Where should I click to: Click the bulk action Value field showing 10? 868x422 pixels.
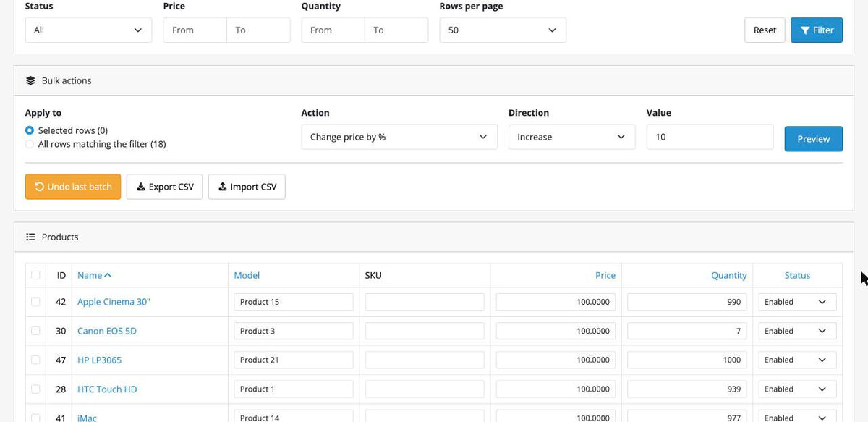coord(710,137)
